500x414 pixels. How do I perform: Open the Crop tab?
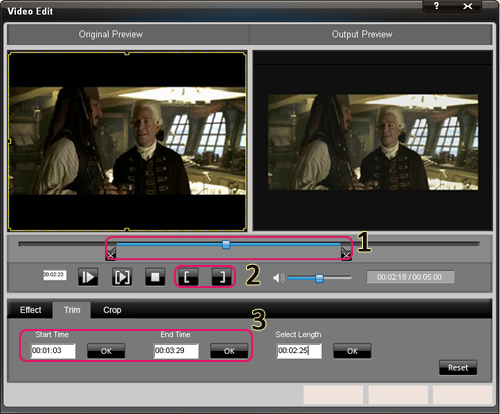[x=112, y=310]
